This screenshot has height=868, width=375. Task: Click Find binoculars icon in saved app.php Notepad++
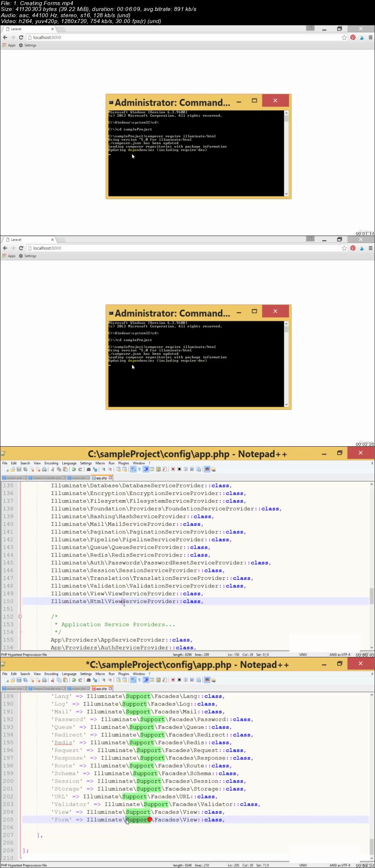click(88, 469)
